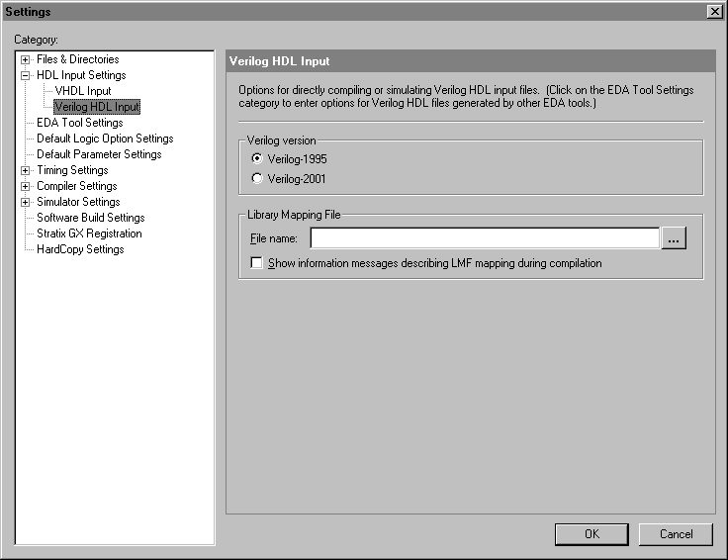
Task: Choose the Verilog-1995 radio button
Action: (x=257, y=159)
